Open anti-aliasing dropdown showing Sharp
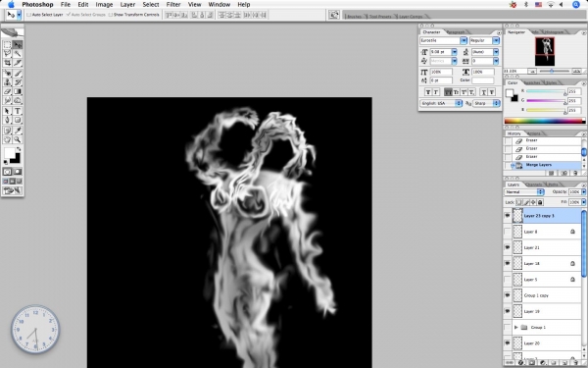This screenshot has width=588, height=368. (486, 103)
